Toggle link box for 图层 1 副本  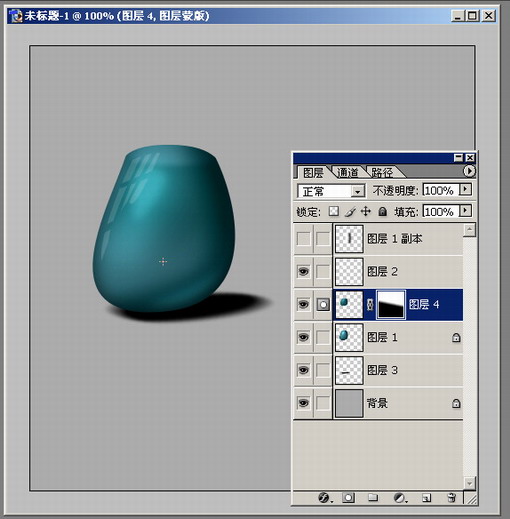(x=323, y=239)
